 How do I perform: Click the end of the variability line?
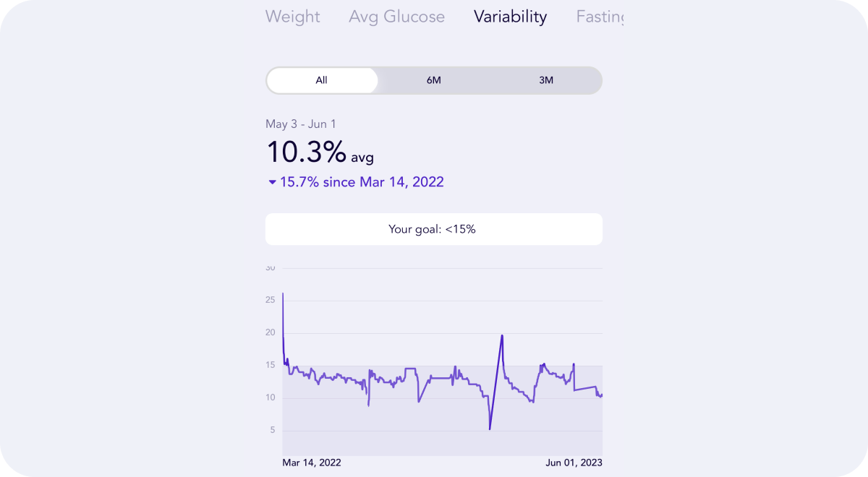601,395
